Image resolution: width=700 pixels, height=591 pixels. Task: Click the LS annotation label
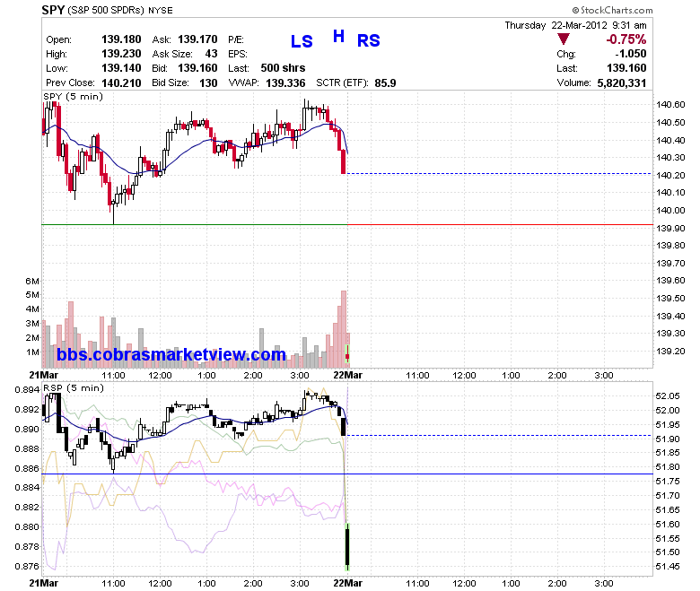point(302,41)
